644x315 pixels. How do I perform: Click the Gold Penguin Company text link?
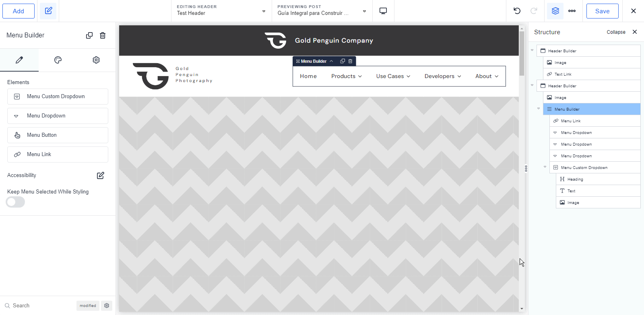[334, 41]
